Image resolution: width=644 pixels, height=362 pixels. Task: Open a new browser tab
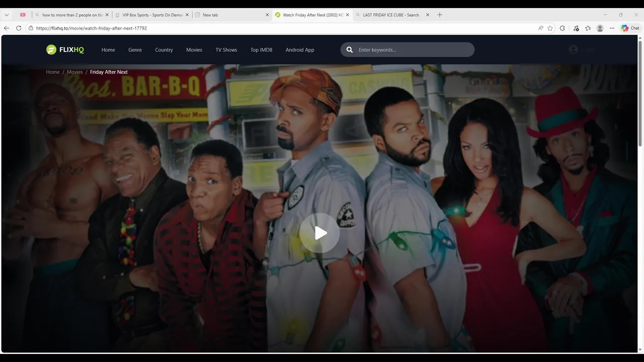(x=440, y=15)
